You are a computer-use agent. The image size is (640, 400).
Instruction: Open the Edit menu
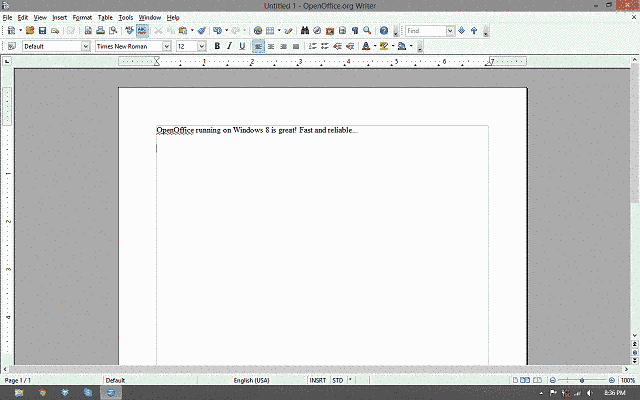[23, 18]
